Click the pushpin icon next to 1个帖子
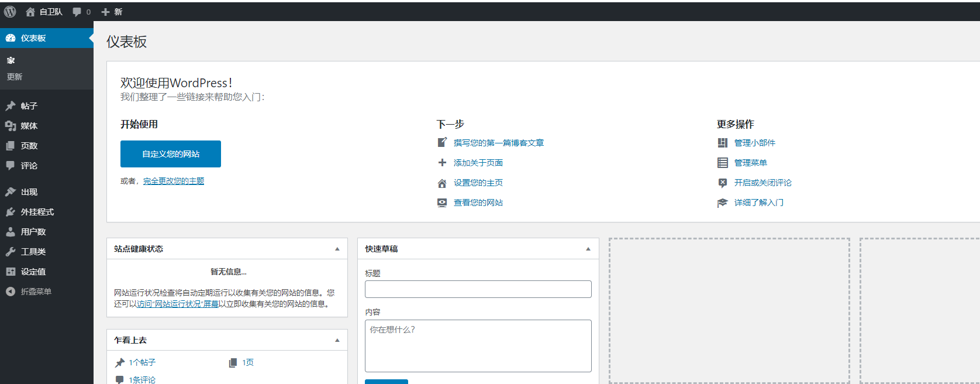This screenshot has height=384, width=980. [120, 363]
